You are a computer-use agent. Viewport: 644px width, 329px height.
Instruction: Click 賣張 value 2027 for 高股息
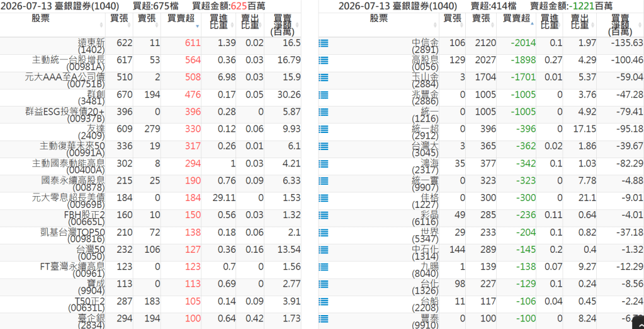coord(485,61)
